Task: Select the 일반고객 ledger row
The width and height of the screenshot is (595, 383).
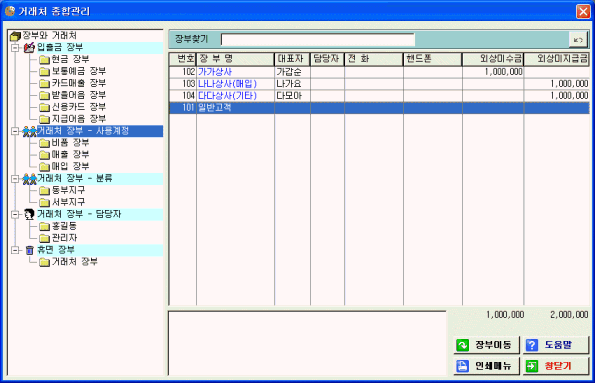Action: click(x=379, y=108)
